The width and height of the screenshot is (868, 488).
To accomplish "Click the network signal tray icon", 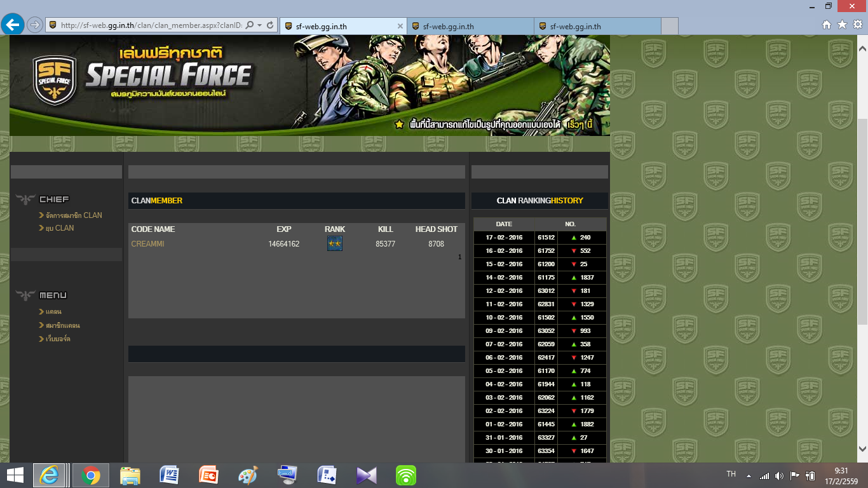I will pyautogui.click(x=764, y=475).
